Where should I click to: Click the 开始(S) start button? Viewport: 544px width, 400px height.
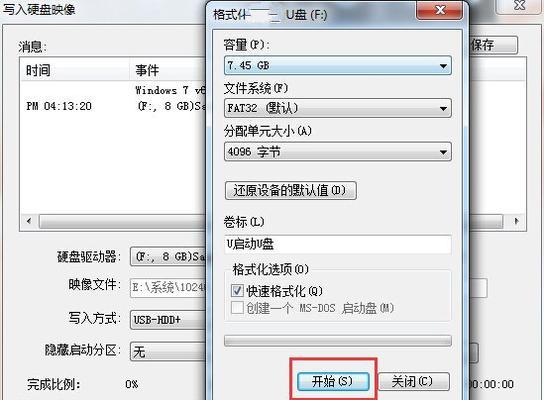click(x=333, y=382)
